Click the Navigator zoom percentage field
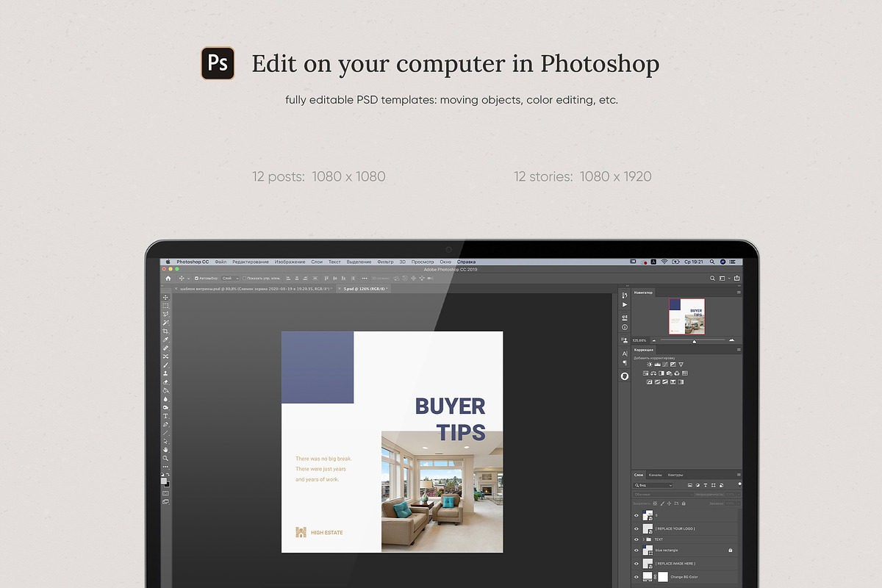Screen dimensions: 882x588 (x=639, y=340)
